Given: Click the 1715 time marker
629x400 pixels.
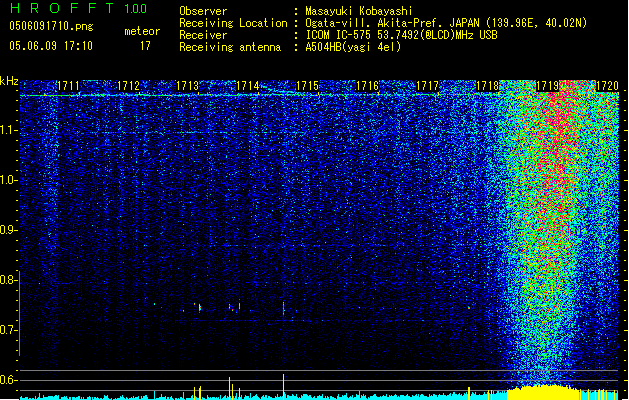Looking at the screenshot, I should (307, 86).
